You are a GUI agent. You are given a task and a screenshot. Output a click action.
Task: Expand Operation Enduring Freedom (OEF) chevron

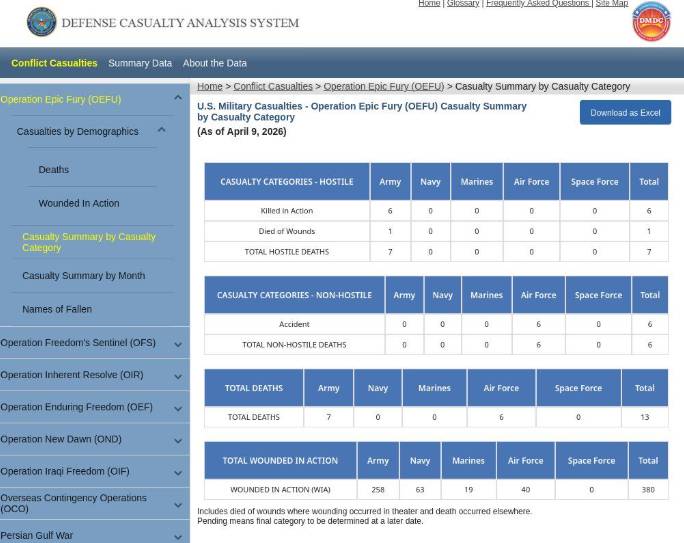tap(178, 409)
